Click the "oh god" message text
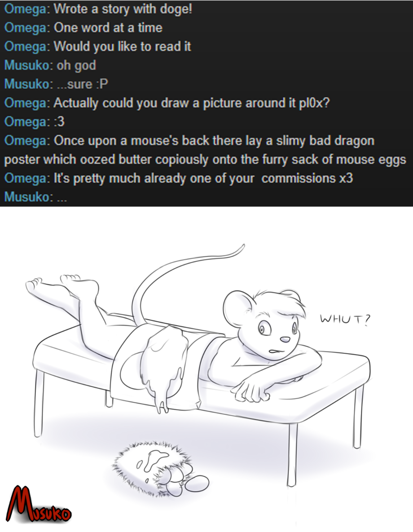Viewport: 413px width, 532px height. pyautogui.click(x=76, y=66)
